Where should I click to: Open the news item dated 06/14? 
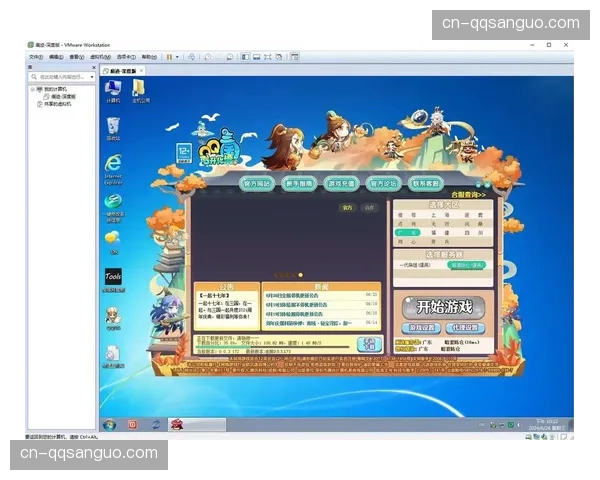pos(321,323)
